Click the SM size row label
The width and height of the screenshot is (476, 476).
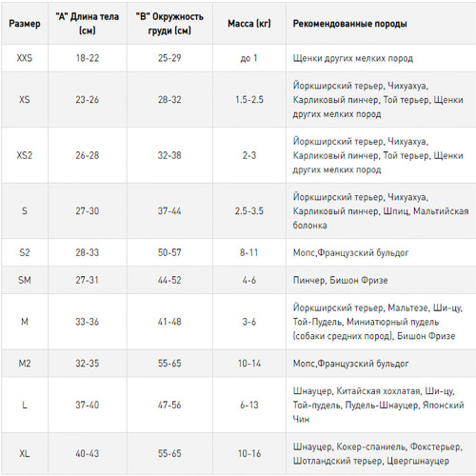click(x=25, y=280)
